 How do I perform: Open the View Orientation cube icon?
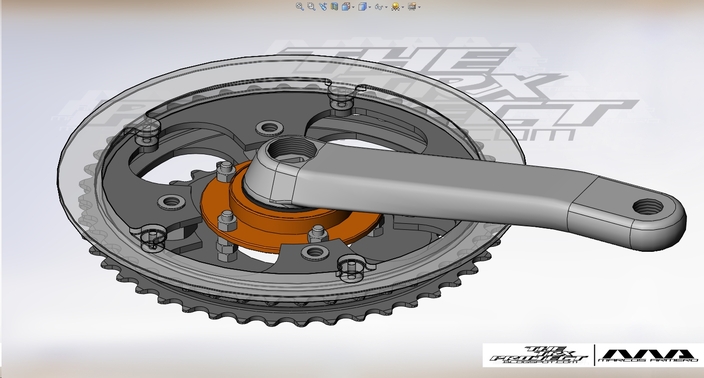coord(346,6)
